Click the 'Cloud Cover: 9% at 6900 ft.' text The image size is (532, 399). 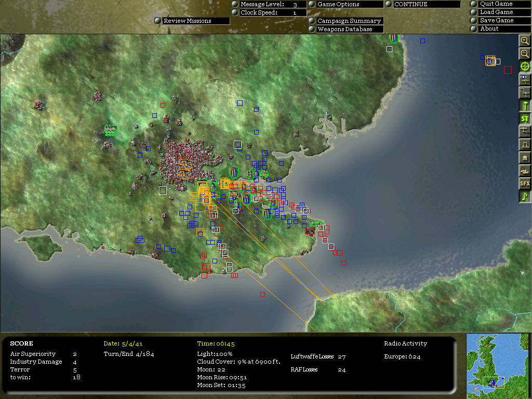(x=239, y=362)
